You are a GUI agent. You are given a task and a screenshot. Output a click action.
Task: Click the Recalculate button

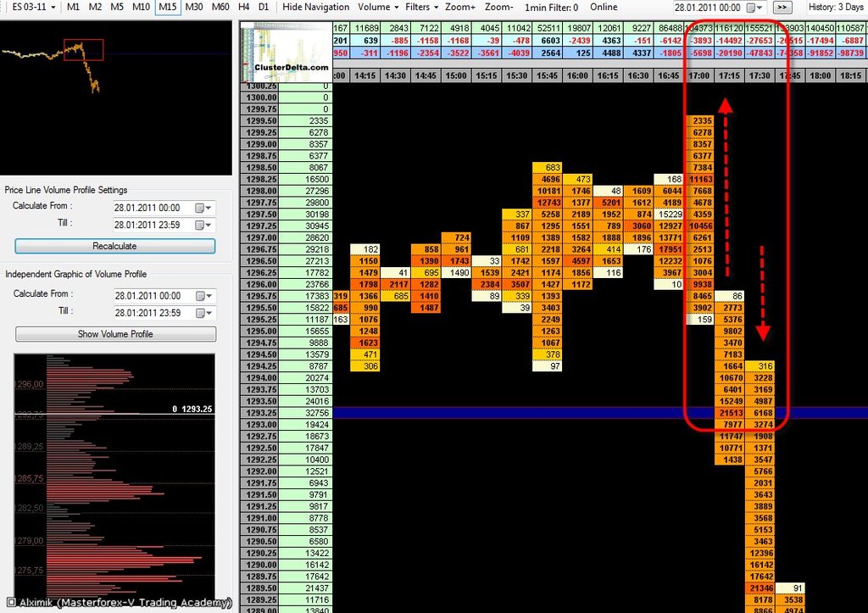(x=115, y=246)
